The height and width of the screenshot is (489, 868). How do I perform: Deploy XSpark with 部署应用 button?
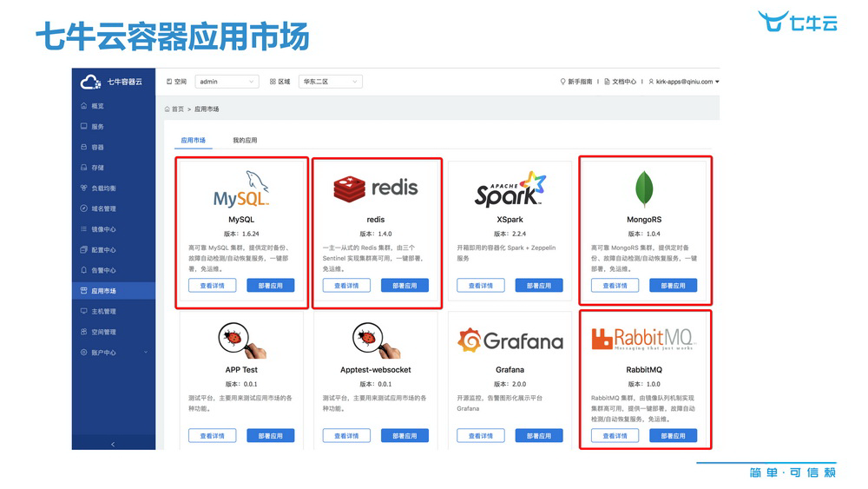pyautogui.click(x=539, y=285)
